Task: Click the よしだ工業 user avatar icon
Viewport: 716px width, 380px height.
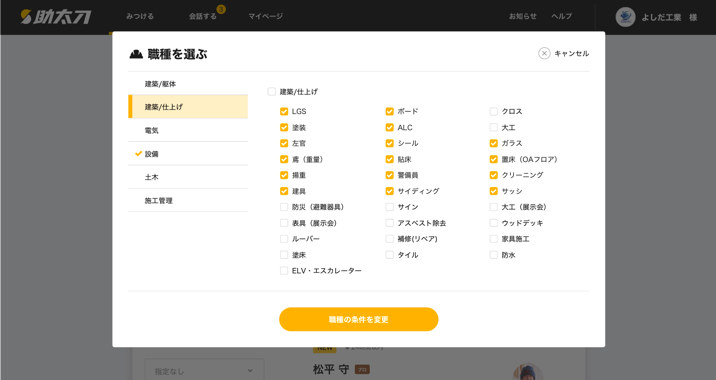Action: tap(625, 17)
